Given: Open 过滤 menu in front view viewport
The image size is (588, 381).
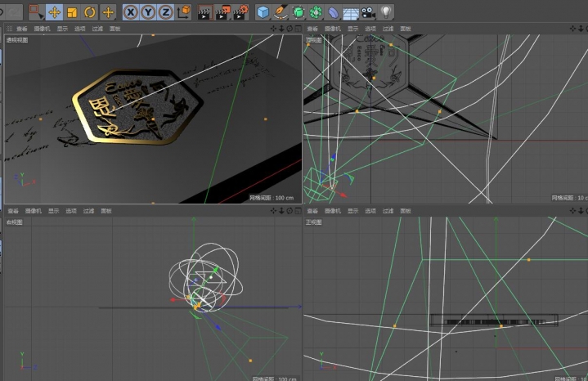Looking at the screenshot, I should [x=387, y=211].
